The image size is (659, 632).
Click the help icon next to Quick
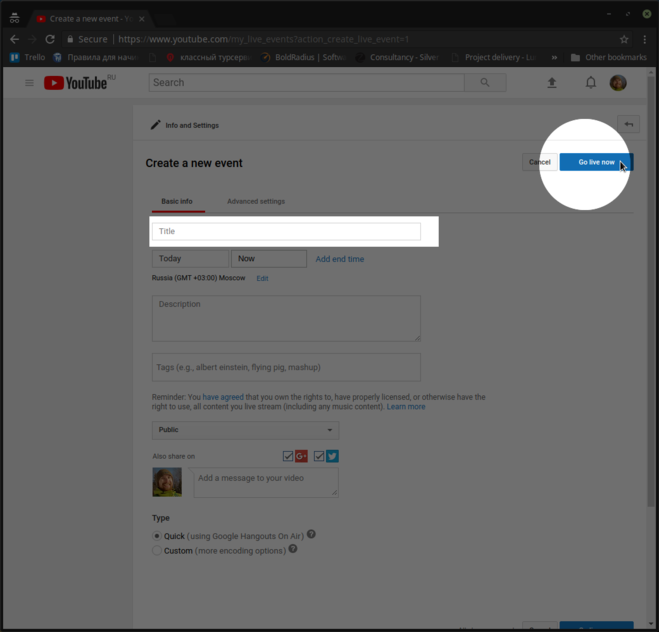pyautogui.click(x=311, y=534)
